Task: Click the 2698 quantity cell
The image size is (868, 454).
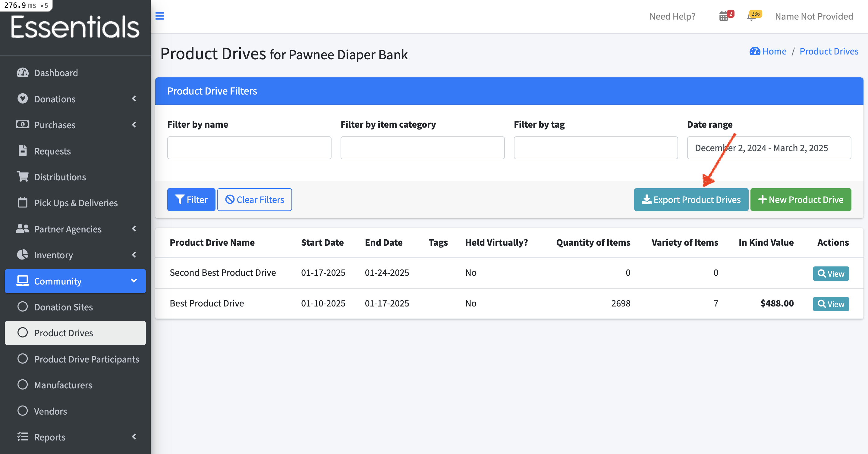Action: click(621, 303)
